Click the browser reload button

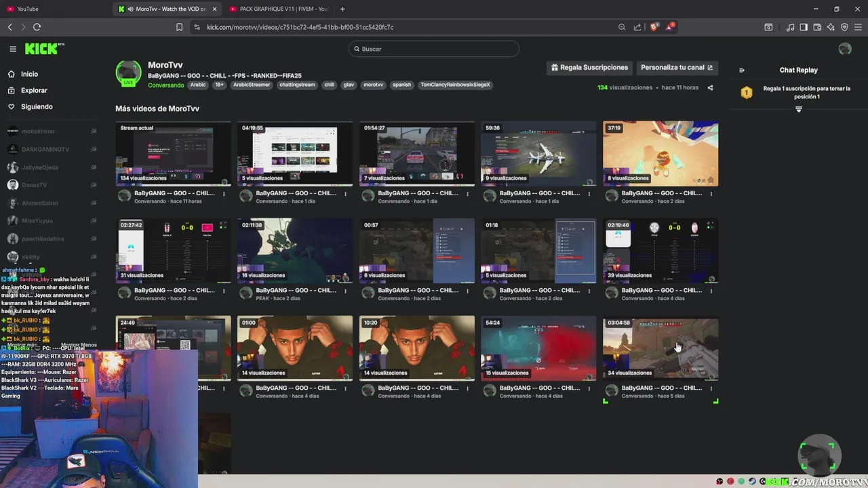pyautogui.click(x=37, y=27)
